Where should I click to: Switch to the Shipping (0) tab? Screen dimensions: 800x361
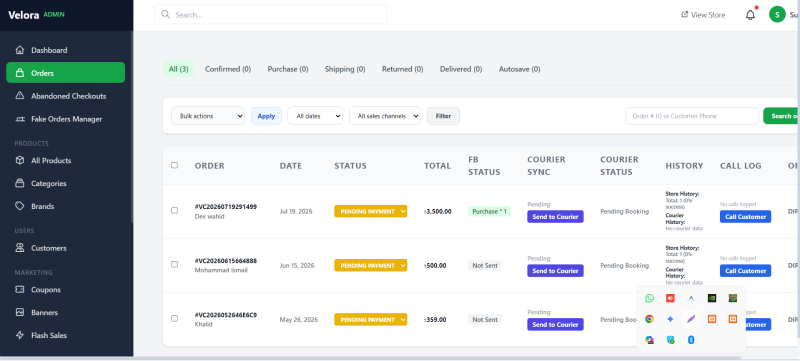click(x=345, y=69)
